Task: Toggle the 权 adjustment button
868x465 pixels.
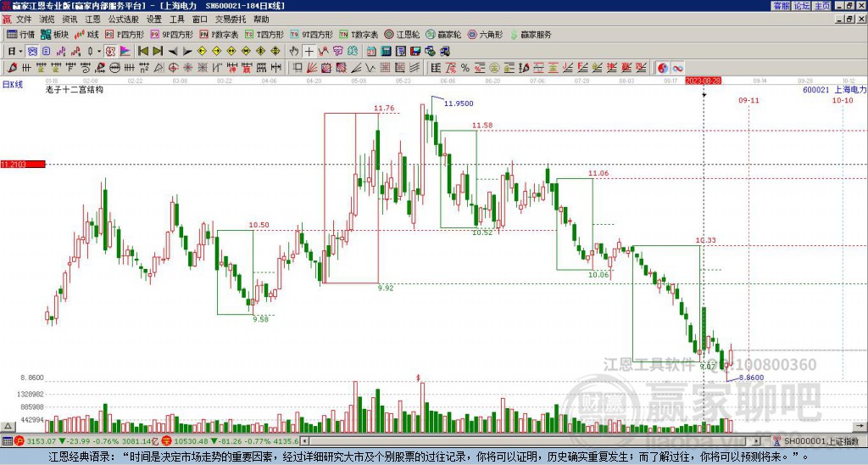Action: pyautogui.click(x=110, y=51)
